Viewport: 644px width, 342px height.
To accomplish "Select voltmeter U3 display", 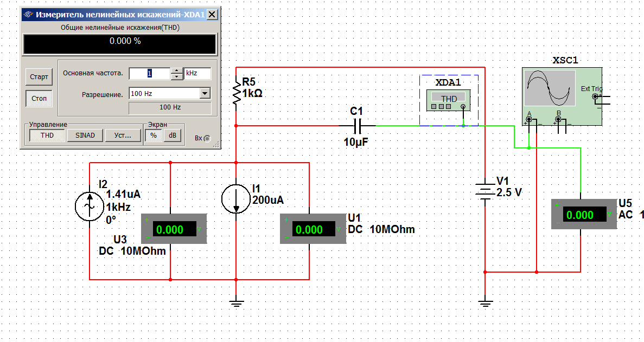I will pos(174,229).
